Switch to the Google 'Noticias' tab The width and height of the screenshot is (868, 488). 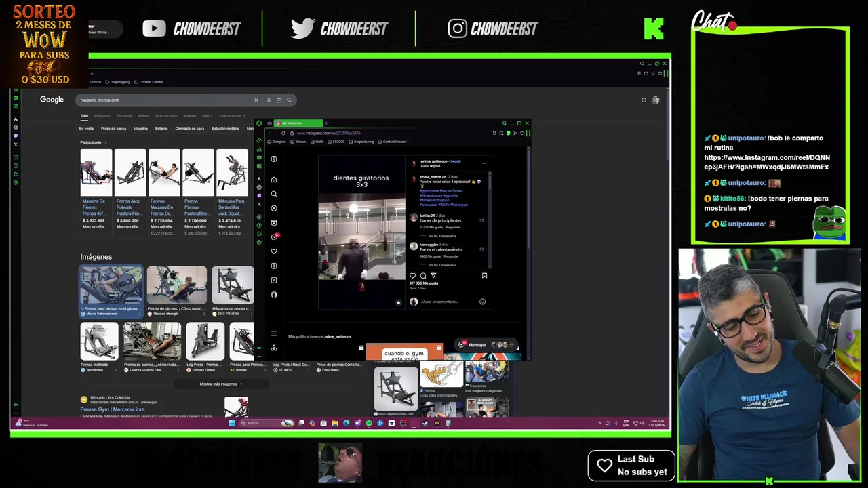pyautogui.click(x=189, y=115)
